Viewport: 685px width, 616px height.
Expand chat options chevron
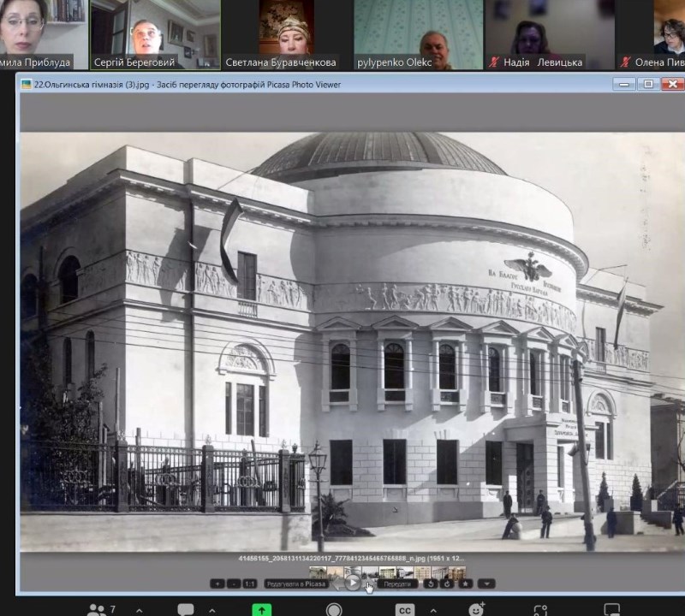pos(211,610)
